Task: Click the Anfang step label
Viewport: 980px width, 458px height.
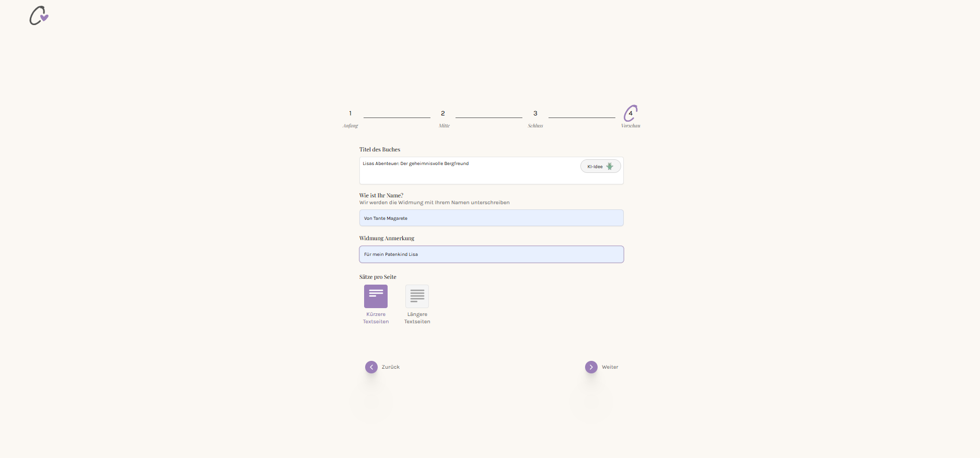Action: (x=351, y=126)
